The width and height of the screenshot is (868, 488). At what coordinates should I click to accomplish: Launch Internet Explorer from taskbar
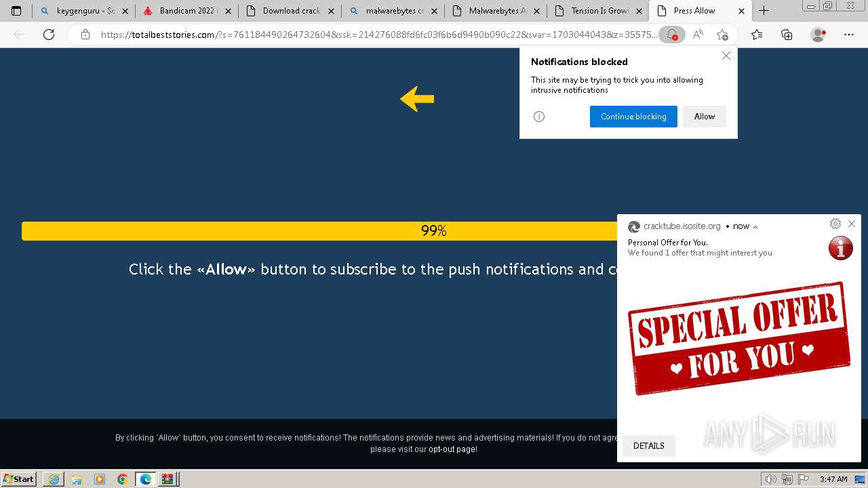54,479
